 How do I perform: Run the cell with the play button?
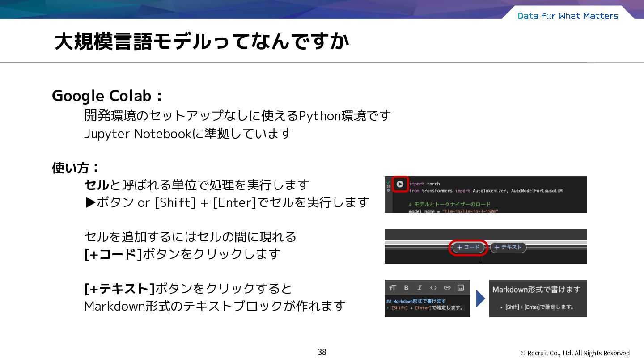[x=400, y=184]
